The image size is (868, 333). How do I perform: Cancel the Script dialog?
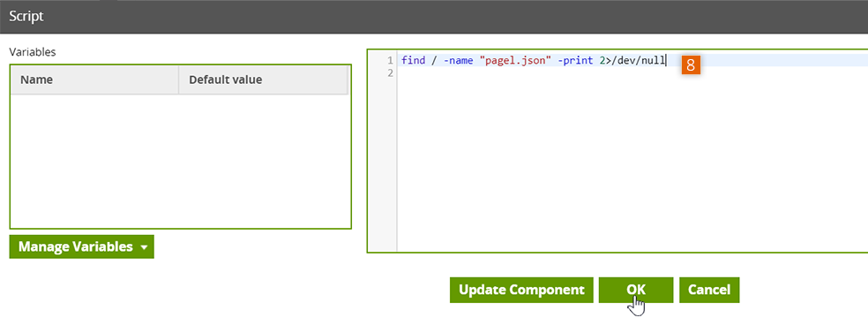click(x=709, y=290)
